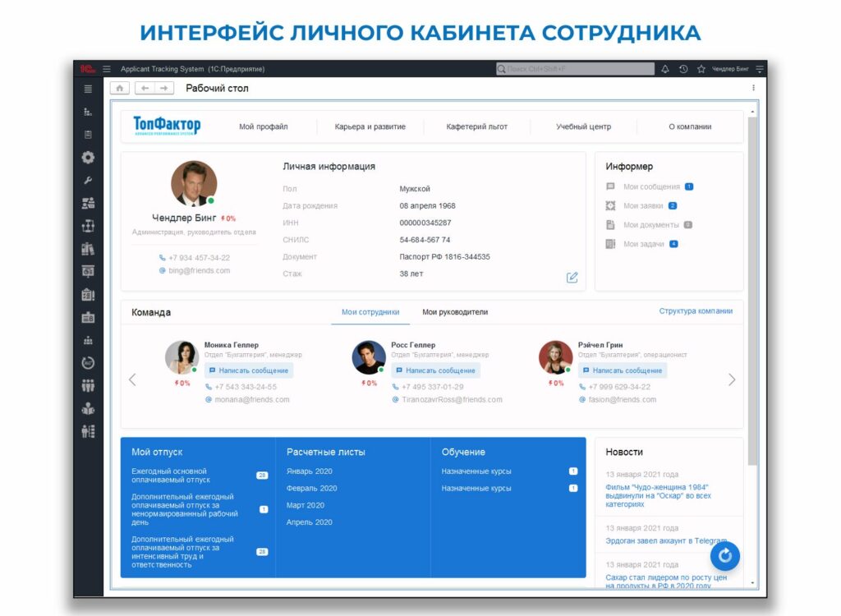
Task: Show next team members with right chevron
Action: pos(732,380)
